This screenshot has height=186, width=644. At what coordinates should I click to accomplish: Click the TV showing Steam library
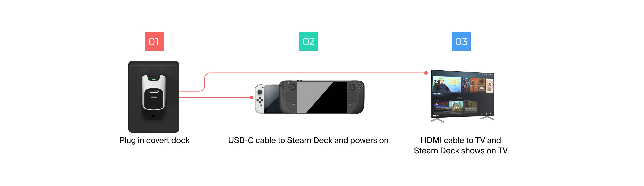coord(462,96)
